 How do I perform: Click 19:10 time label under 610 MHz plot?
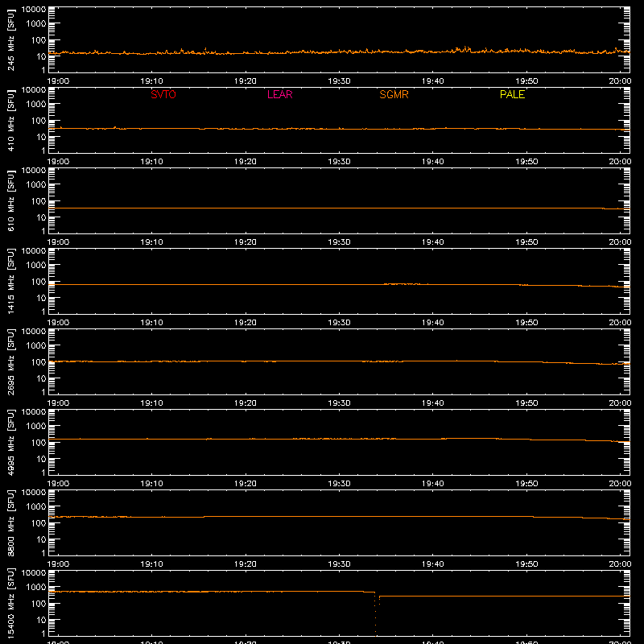tap(151, 242)
